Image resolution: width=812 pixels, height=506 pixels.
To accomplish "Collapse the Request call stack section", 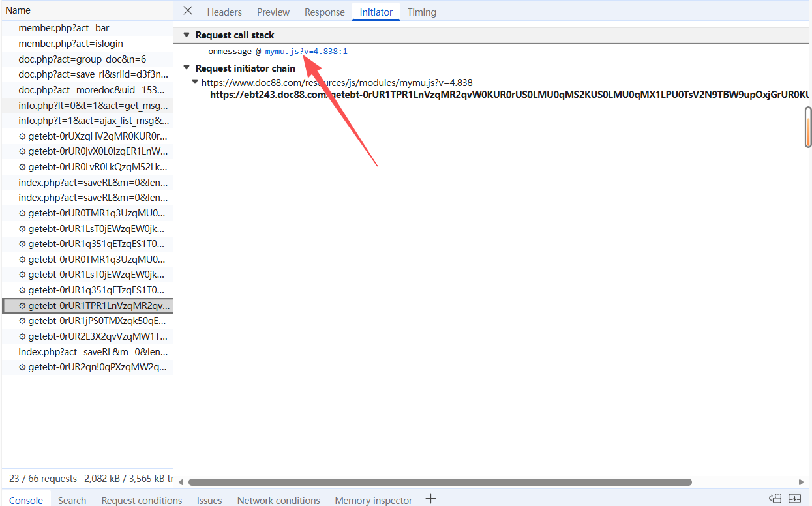I will pyautogui.click(x=187, y=35).
